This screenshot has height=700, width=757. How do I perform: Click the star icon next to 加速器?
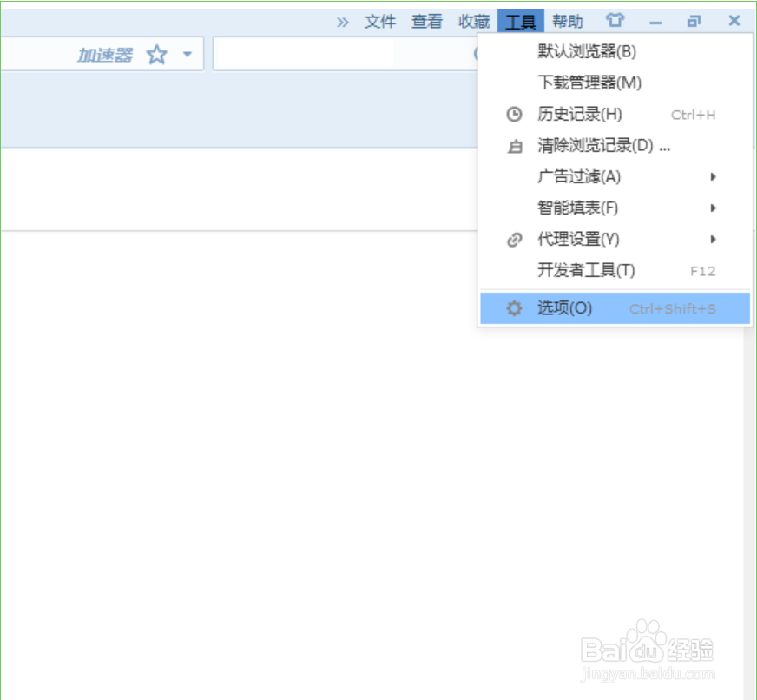156,54
